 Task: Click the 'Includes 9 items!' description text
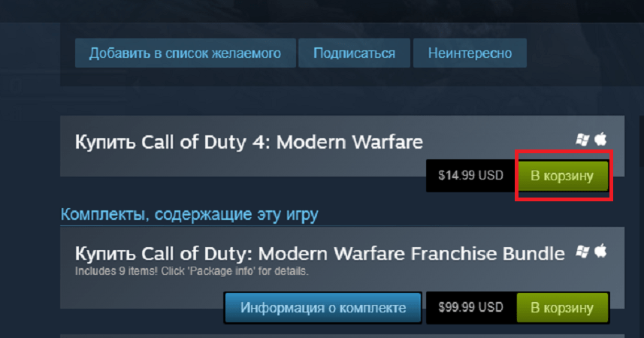click(x=192, y=271)
